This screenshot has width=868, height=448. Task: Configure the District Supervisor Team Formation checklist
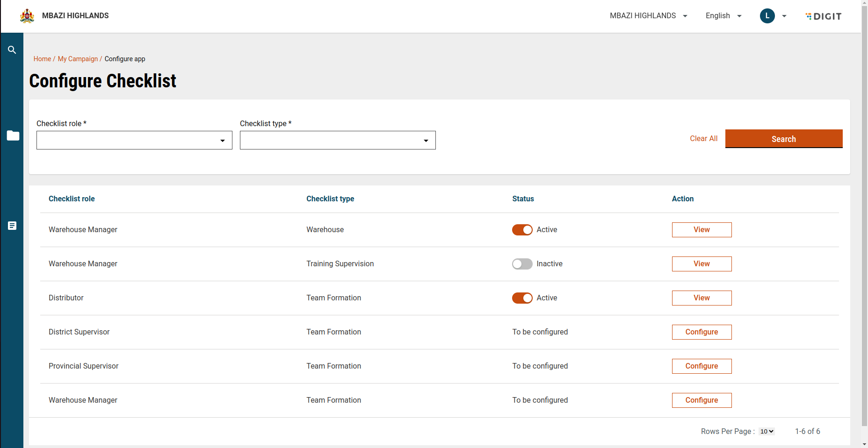pyautogui.click(x=702, y=332)
